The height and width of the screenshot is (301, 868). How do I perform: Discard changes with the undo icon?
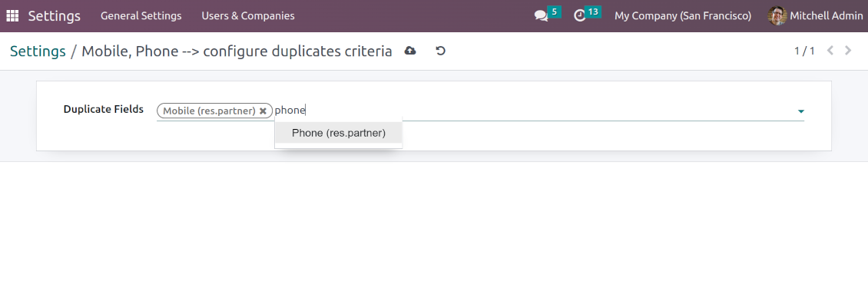point(441,51)
